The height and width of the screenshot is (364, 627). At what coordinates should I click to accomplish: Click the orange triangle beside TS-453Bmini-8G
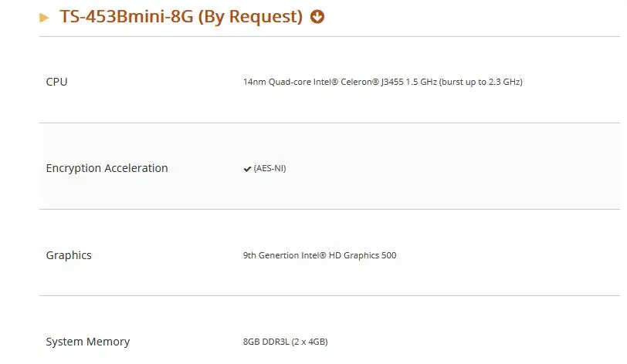click(x=44, y=18)
